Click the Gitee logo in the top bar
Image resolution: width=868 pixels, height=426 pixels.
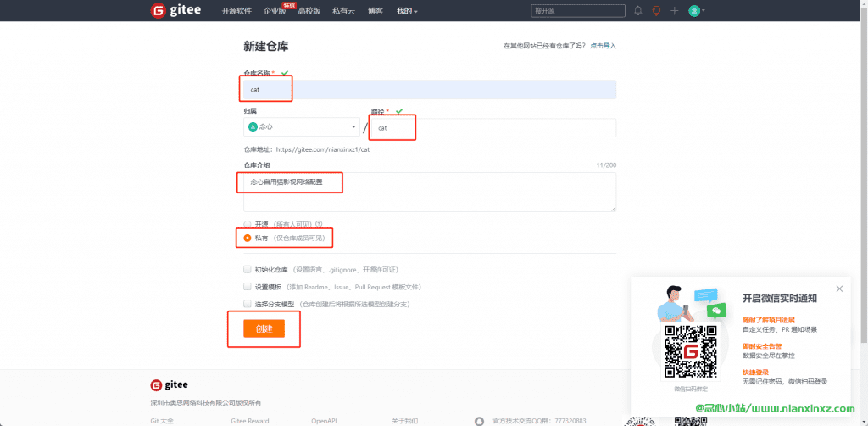tap(175, 10)
